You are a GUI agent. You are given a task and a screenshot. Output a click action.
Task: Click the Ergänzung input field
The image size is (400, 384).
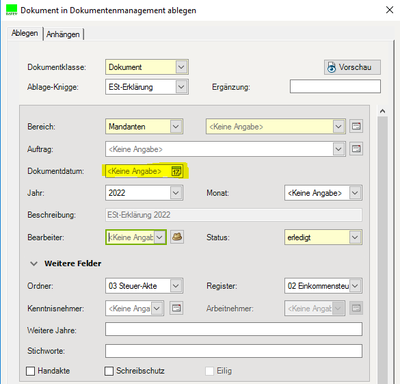335,87
